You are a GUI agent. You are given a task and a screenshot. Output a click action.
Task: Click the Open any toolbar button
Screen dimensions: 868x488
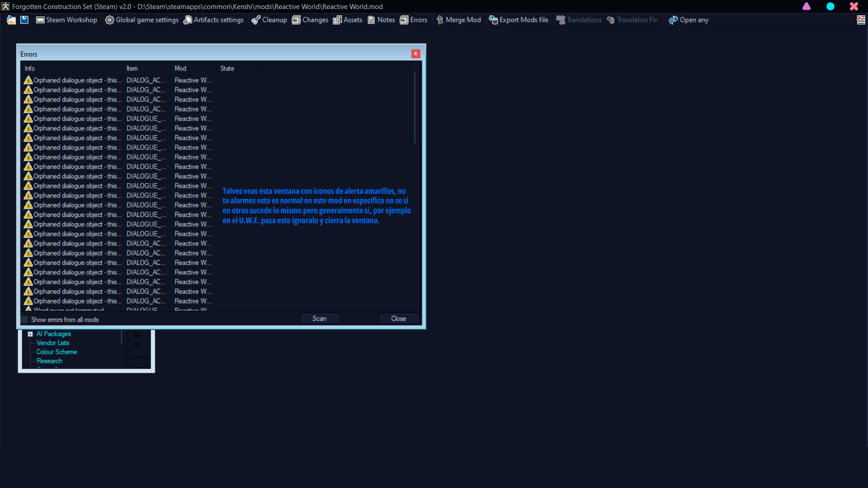pyautogui.click(x=689, y=20)
